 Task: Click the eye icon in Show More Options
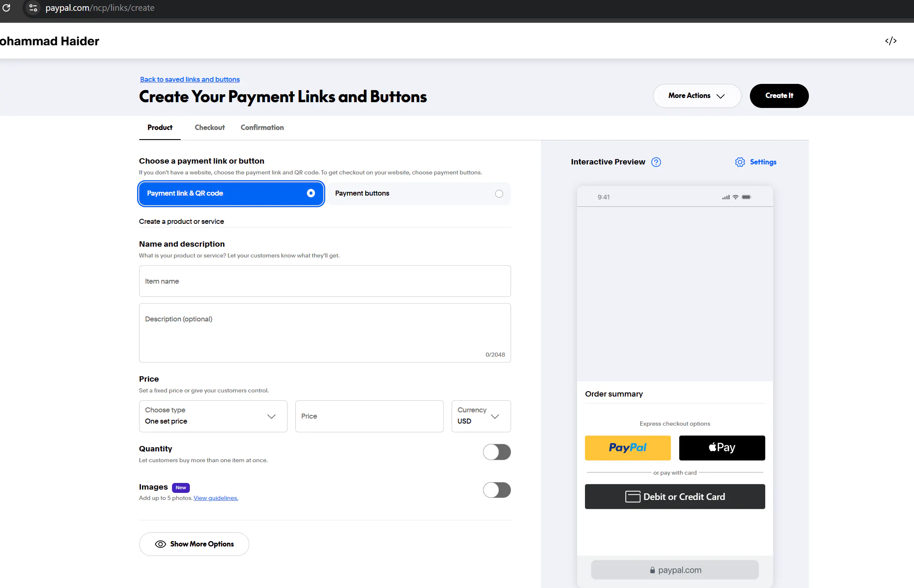click(160, 544)
